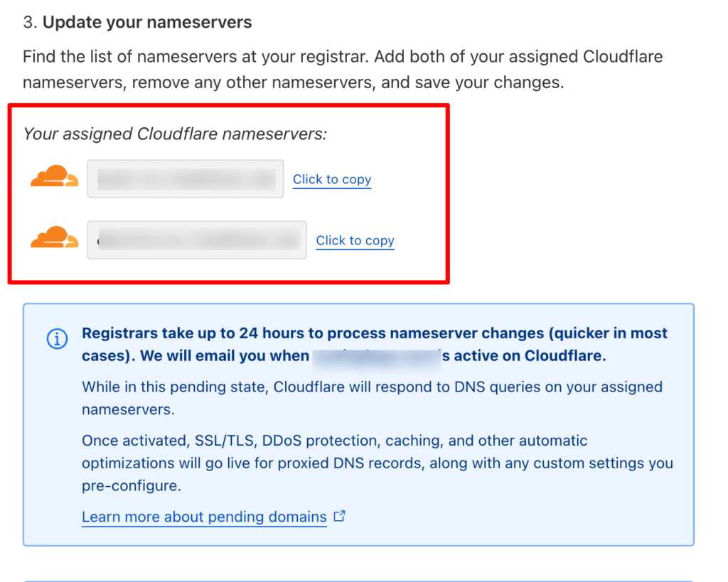728x582 pixels.
Task: Click the pre-configure. ending line
Action: (x=132, y=485)
